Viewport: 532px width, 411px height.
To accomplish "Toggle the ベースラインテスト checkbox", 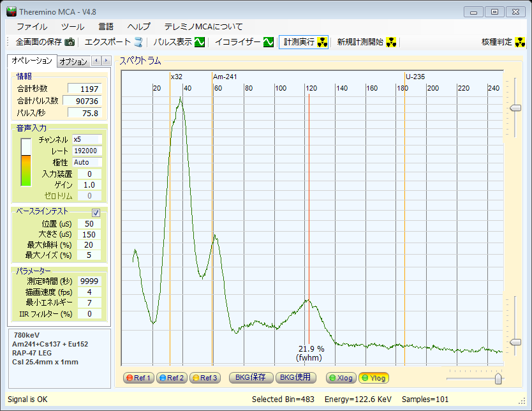I will 96,213.
